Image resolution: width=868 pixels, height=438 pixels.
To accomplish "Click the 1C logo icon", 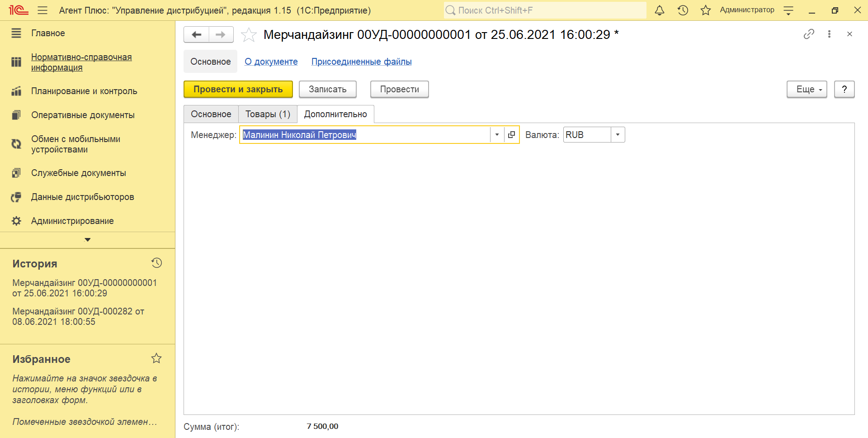I will click(19, 10).
